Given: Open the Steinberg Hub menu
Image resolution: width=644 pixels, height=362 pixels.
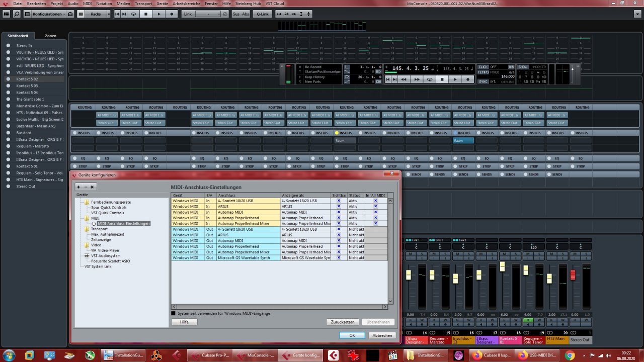Looking at the screenshot, I should (x=249, y=3).
